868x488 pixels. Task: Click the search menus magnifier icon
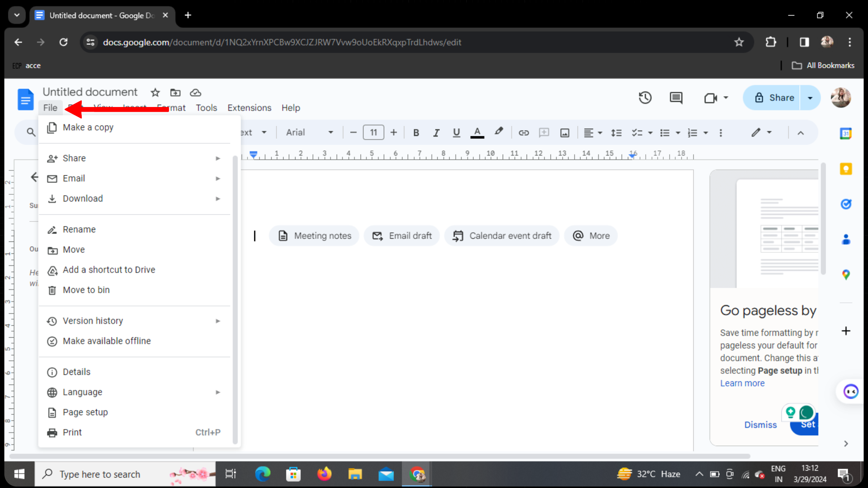pyautogui.click(x=31, y=132)
